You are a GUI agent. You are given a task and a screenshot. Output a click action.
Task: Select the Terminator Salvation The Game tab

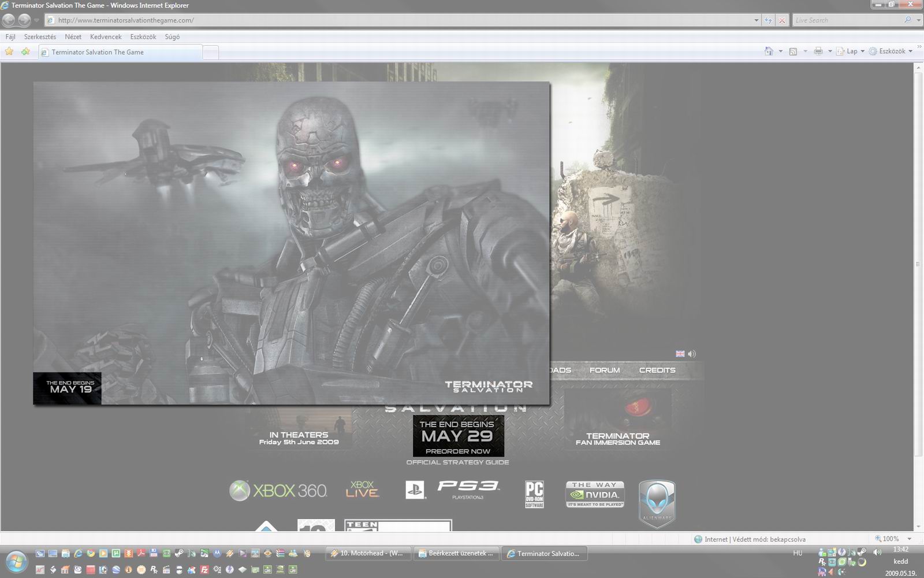click(x=121, y=52)
